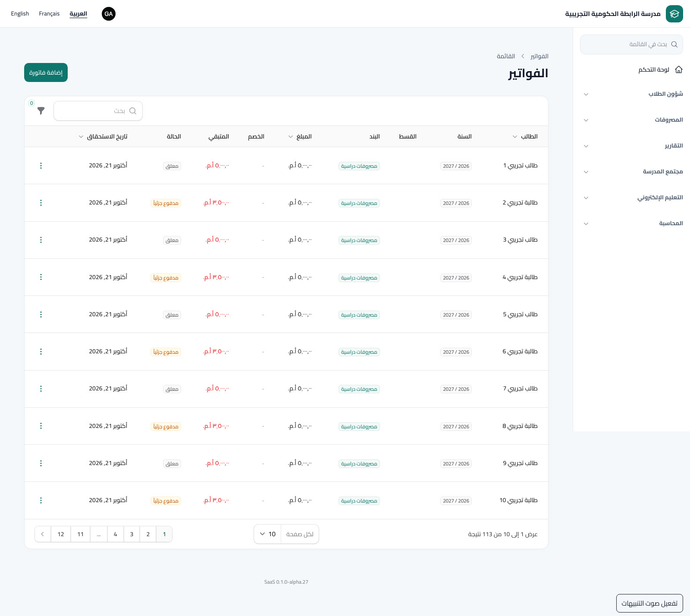Click the table search field
Image resolution: width=690 pixels, height=616 pixels.
(x=98, y=111)
